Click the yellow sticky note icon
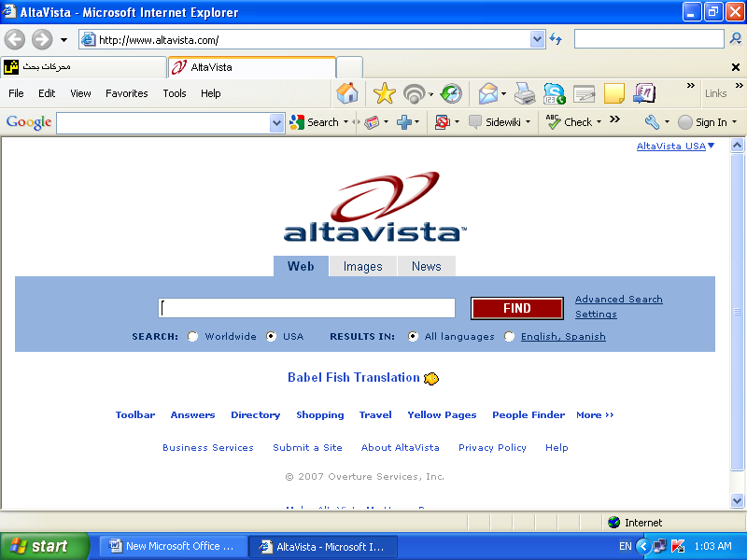This screenshot has height=560, width=747. pos(613,93)
